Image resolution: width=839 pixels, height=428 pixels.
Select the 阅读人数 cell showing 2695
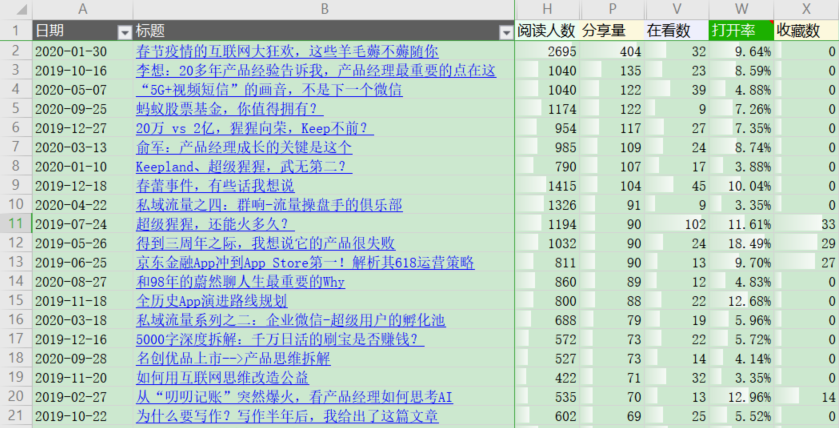pyautogui.click(x=547, y=51)
